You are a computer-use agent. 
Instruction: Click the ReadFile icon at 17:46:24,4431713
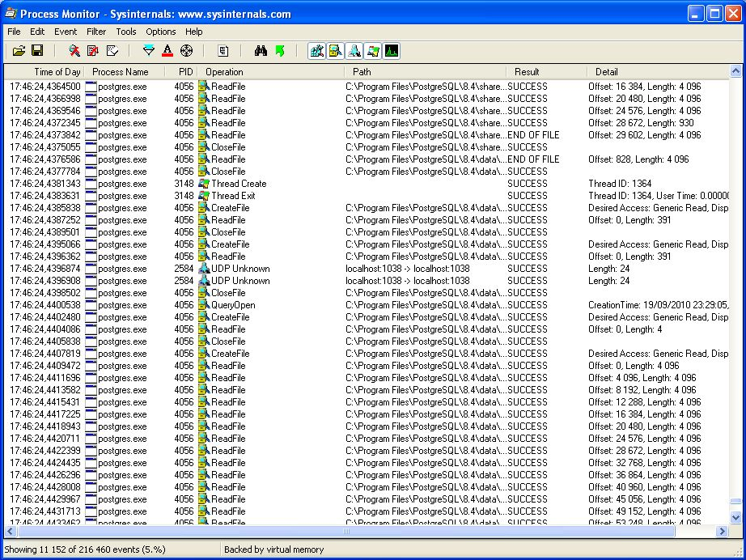204,511
